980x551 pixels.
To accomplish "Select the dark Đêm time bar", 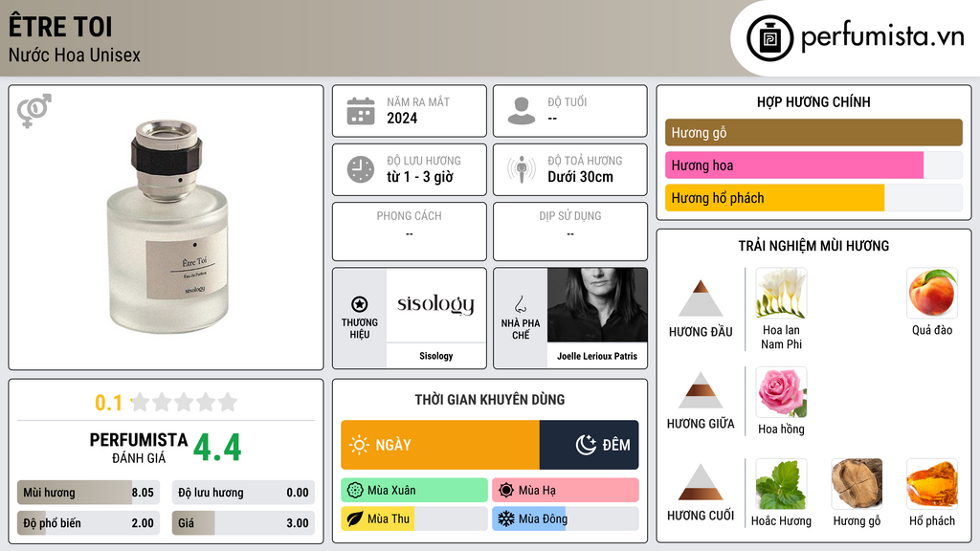I will (x=589, y=445).
